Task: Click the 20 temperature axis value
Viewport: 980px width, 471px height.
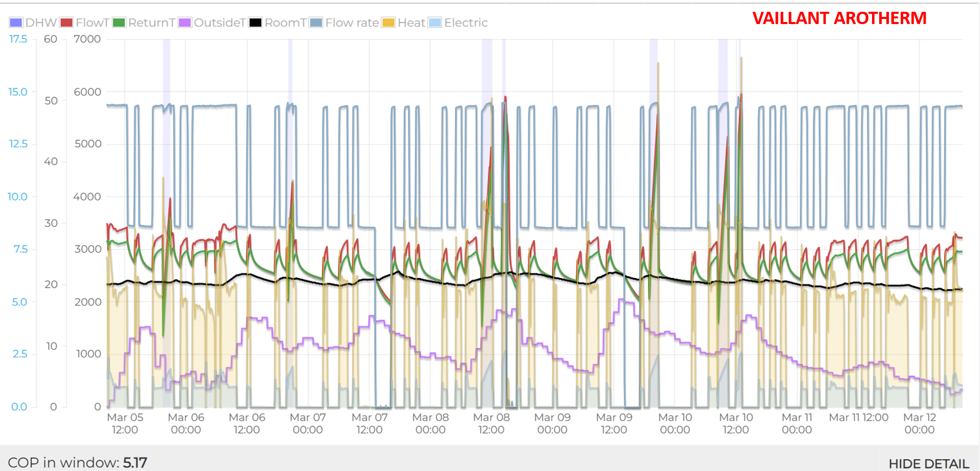Action: 51,284
